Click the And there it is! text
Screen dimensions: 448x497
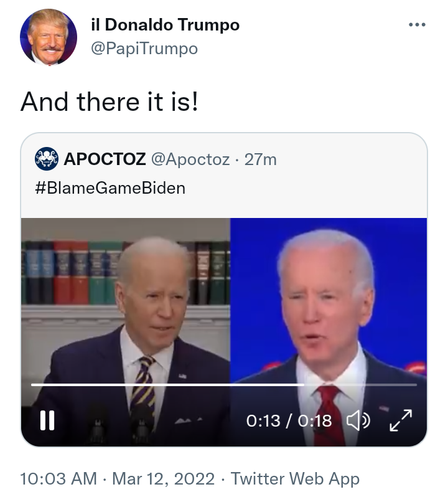point(110,102)
